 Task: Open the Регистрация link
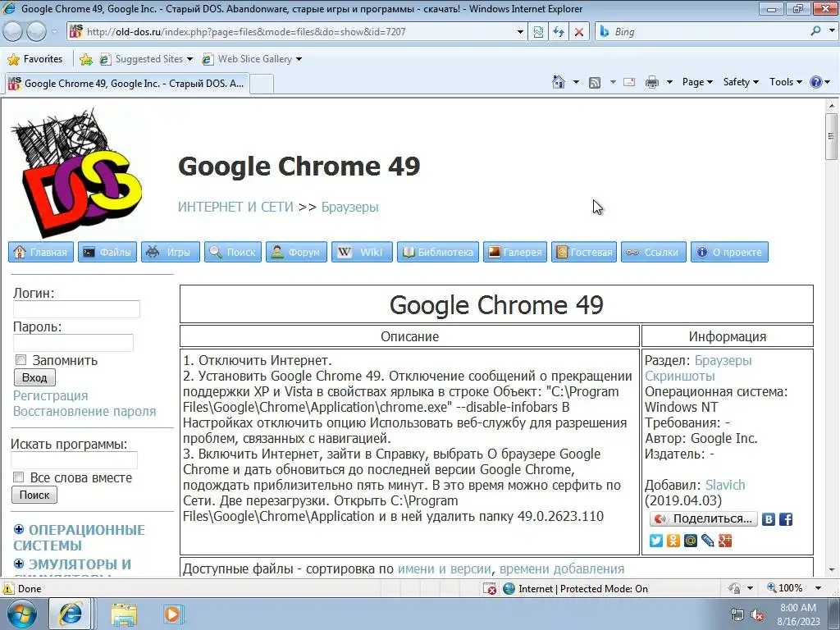tap(50, 396)
